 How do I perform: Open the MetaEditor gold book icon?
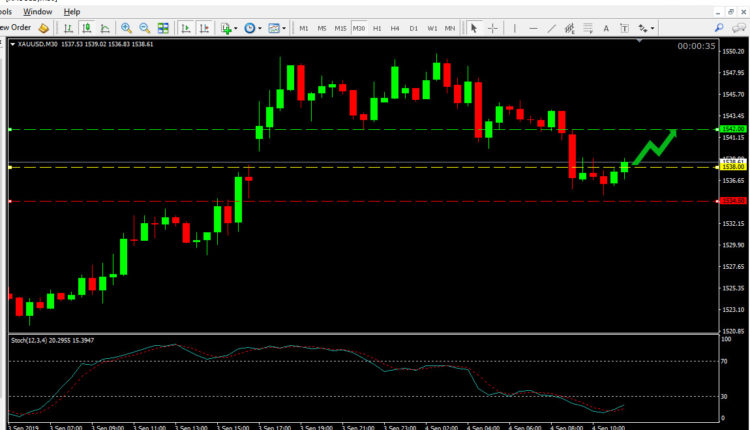[x=44, y=28]
